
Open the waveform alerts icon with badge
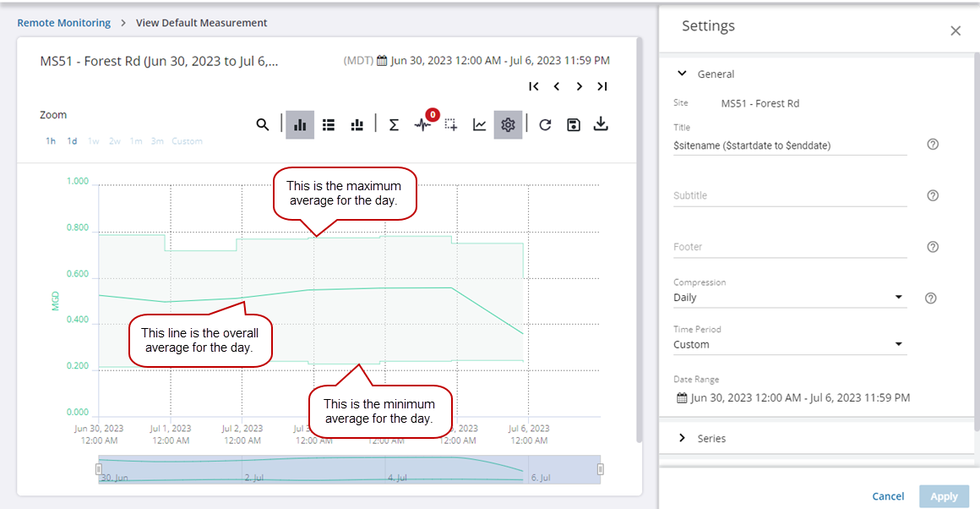pos(423,124)
